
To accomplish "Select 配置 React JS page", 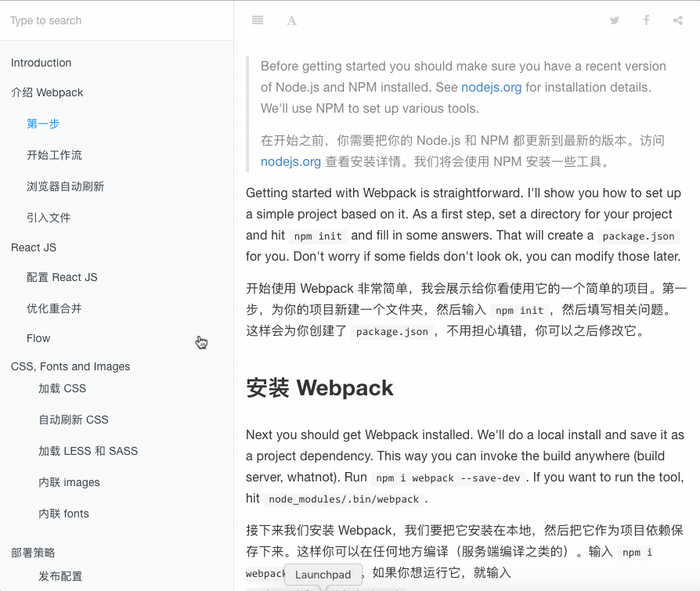I will coord(62,277).
